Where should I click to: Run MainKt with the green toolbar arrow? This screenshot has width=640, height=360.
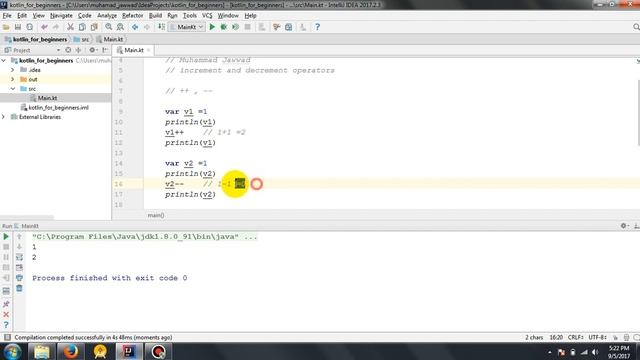212,27
